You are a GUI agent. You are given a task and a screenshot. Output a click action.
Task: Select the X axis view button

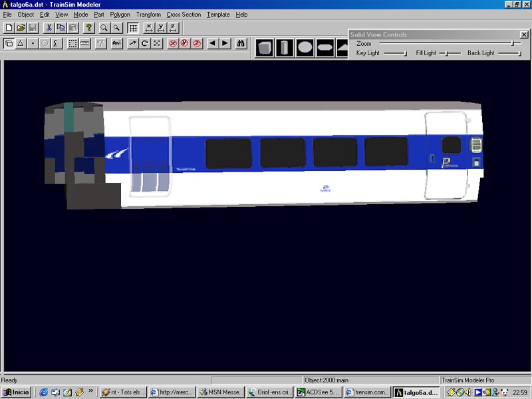point(149,28)
